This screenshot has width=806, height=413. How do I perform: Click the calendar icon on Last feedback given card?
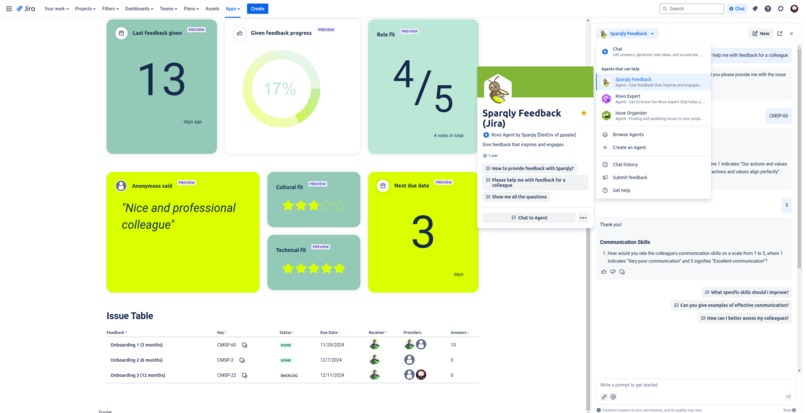(121, 33)
